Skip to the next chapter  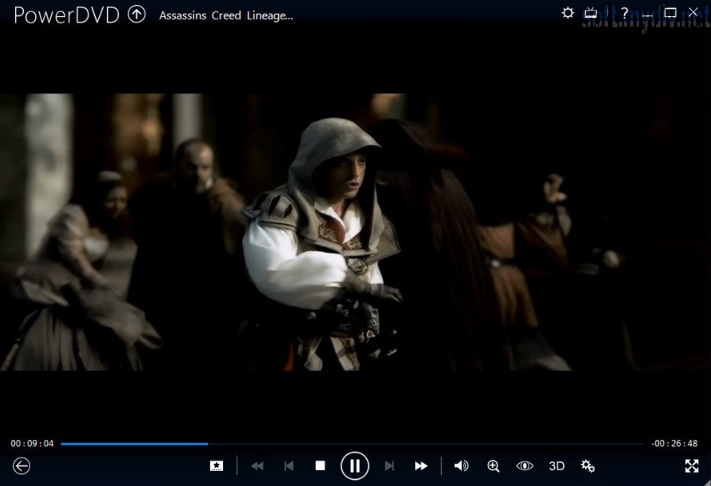click(x=389, y=466)
